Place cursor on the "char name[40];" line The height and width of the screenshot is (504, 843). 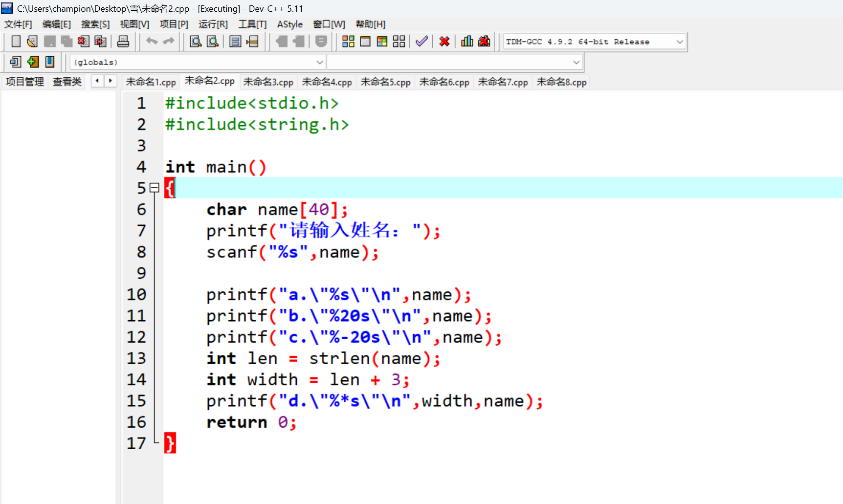[x=277, y=210]
